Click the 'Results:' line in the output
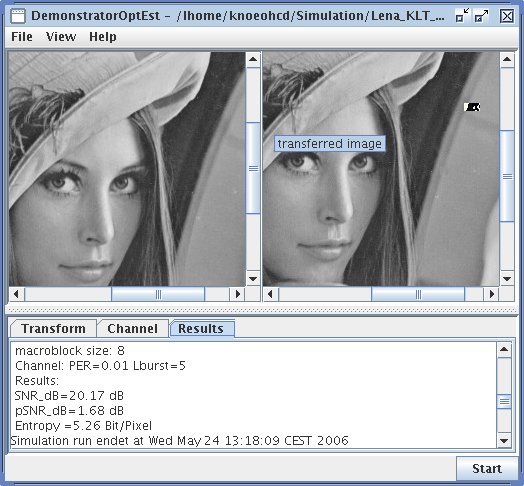Image resolution: width=524 pixels, height=486 pixels. pos(37,381)
